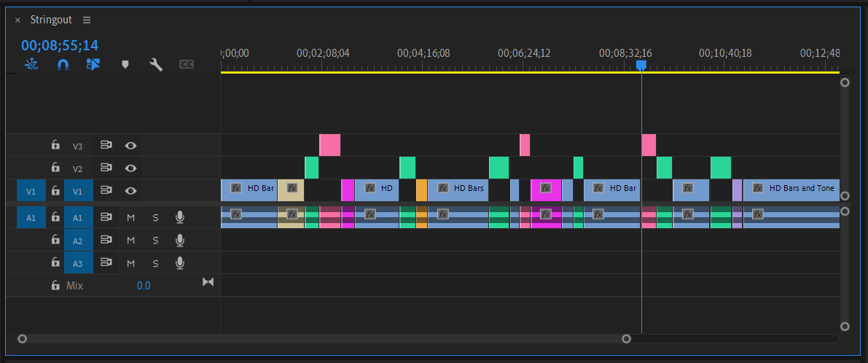
Task: Toggle Sync Lock on A2
Action: tap(106, 240)
